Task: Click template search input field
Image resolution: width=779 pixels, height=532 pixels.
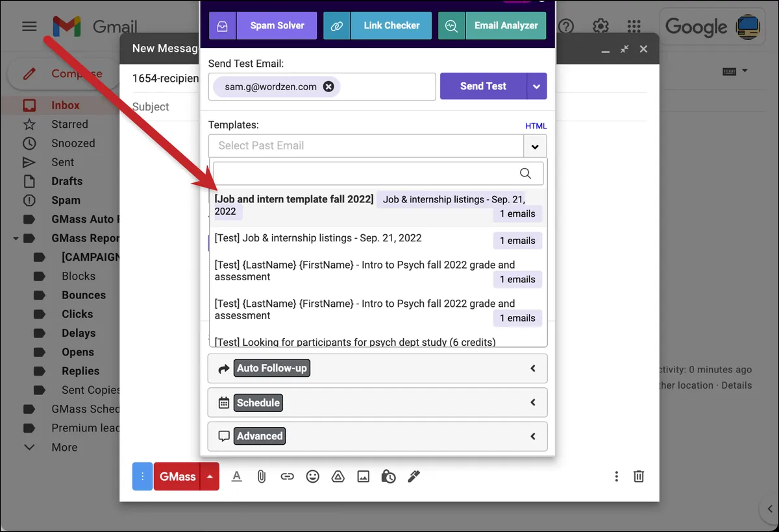Action: pyautogui.click(x=378, y=173)
